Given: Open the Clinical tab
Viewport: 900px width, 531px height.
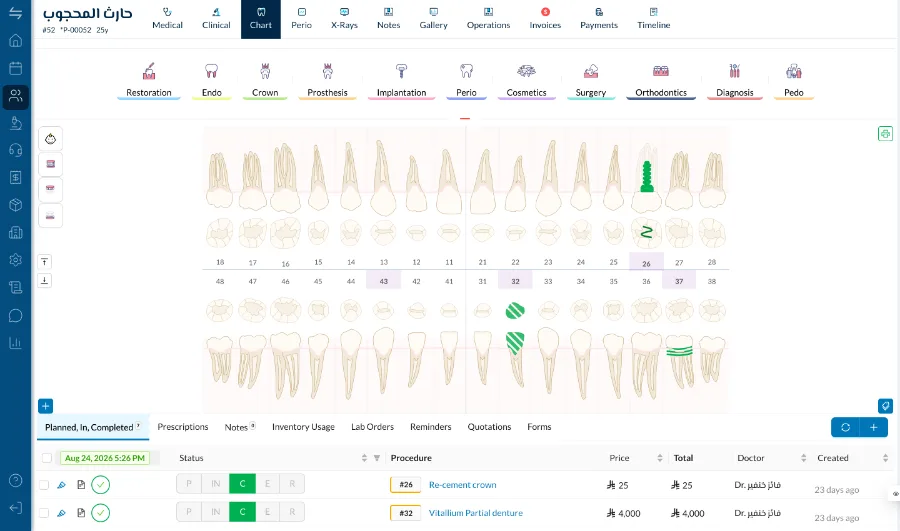Looking at the screenshot, I should pyautogui.click(x=216, y=19).
